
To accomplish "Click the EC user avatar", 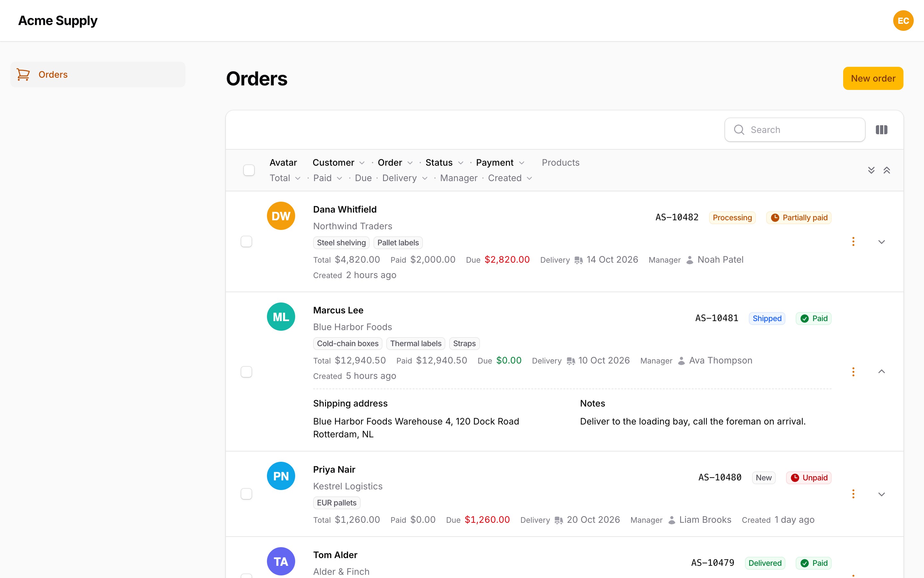I will coord(903,21).
